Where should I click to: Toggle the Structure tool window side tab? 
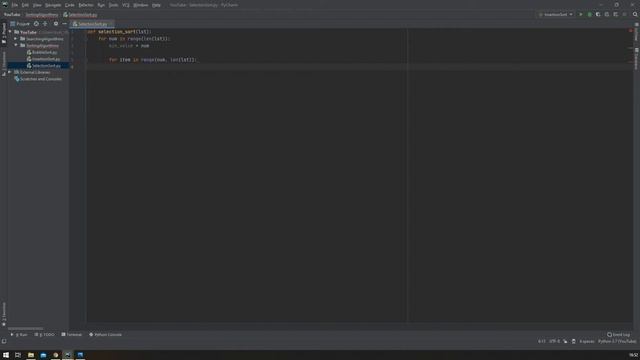click(4, 63)
